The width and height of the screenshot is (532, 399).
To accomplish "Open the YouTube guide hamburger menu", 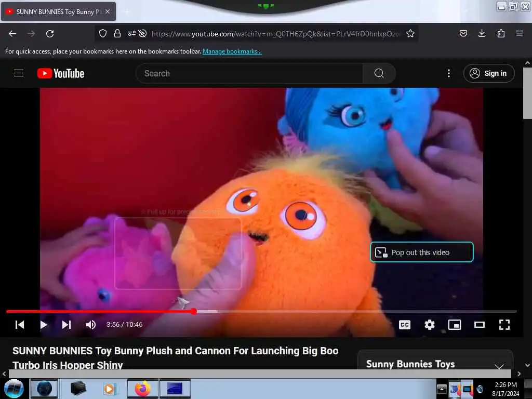I will [x=19, y=73].
